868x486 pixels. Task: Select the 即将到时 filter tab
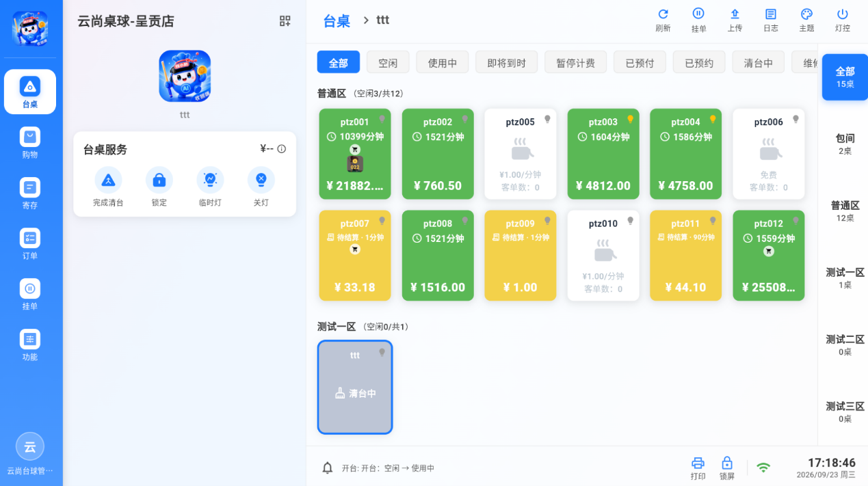tap(507, 62)
